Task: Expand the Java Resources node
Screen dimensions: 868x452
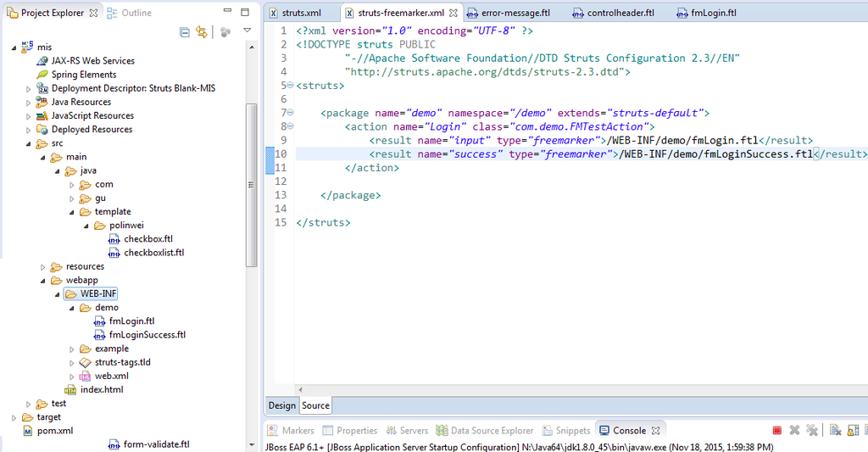Action: (x=29, y=103)
